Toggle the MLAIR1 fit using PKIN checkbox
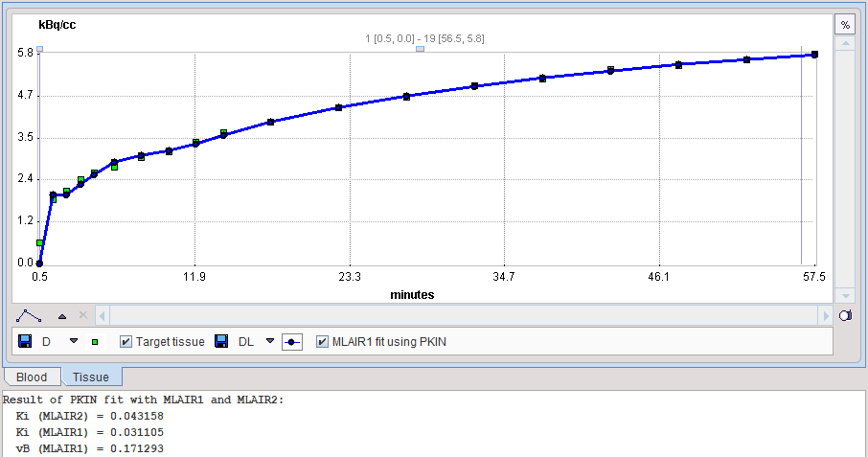Screen dimensions: 868x457 pyautogui.click(x=322, y=342)
